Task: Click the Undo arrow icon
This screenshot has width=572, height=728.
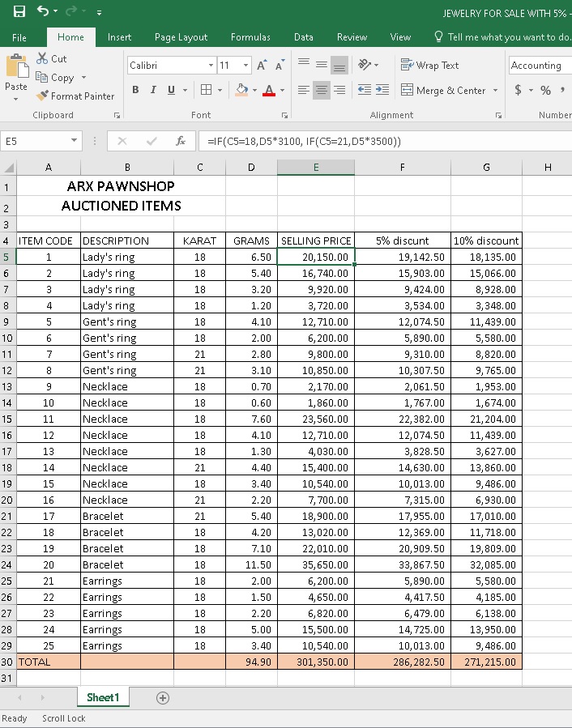Action: (43, 11)
